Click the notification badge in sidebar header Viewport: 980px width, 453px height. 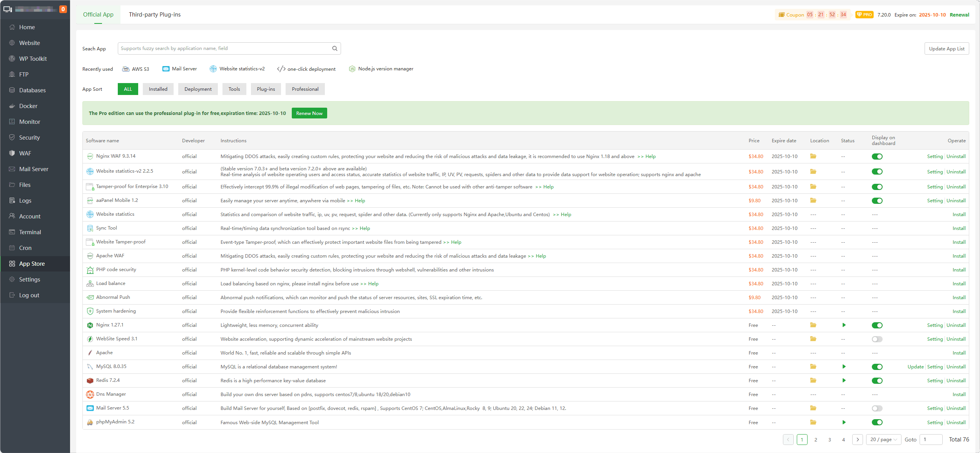(63, 9)
